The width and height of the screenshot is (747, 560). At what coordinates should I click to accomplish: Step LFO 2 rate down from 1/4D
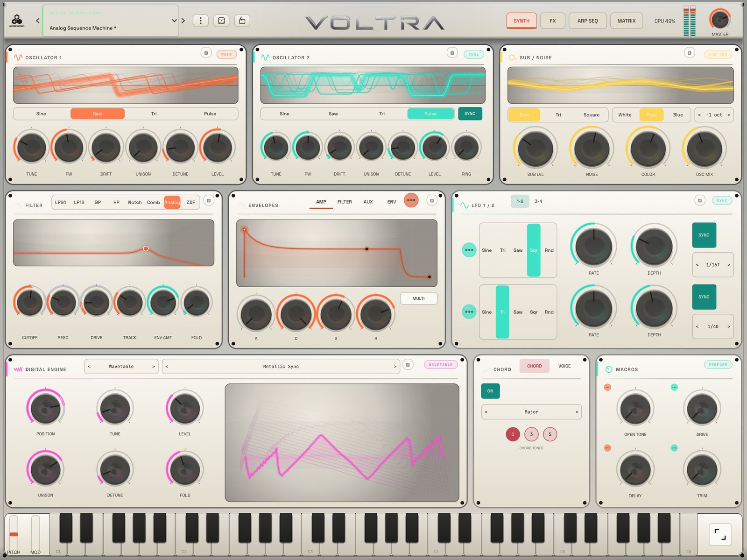click(697, 326)
